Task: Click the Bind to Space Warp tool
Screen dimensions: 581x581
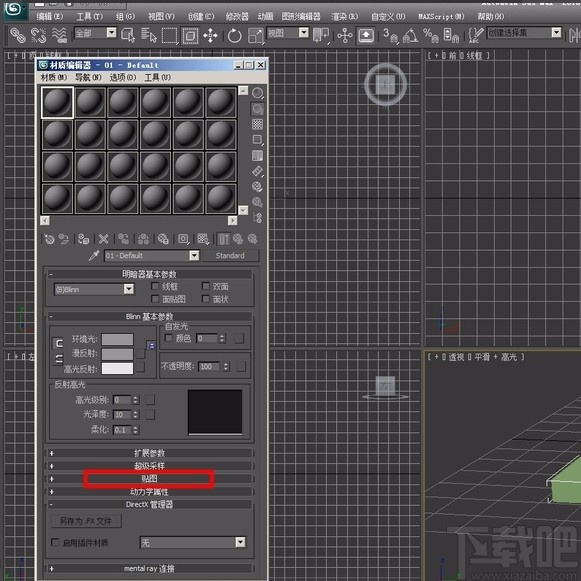Action: [x=59, y=35]
